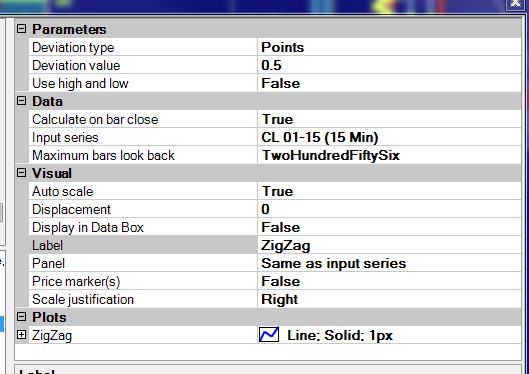Click the Data category header text
The image size is (529, 374).
point(47,101)
